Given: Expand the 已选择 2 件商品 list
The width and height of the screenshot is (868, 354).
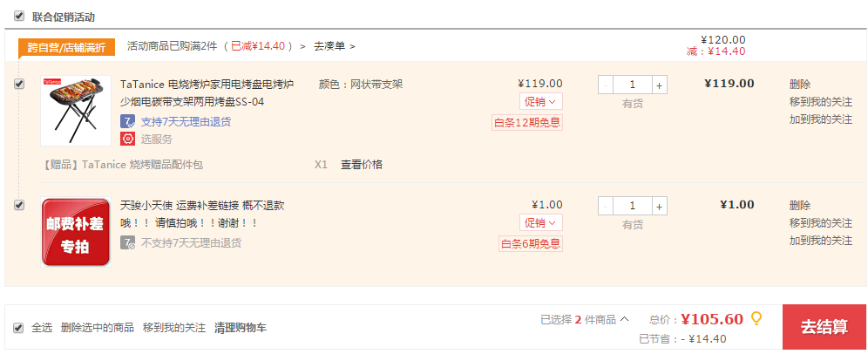Looking at the screenshot, I should pos(585,319).
